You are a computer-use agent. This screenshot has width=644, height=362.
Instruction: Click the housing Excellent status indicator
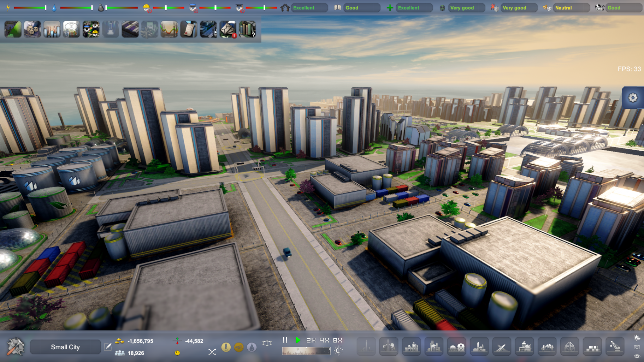[x=309, y=7]
